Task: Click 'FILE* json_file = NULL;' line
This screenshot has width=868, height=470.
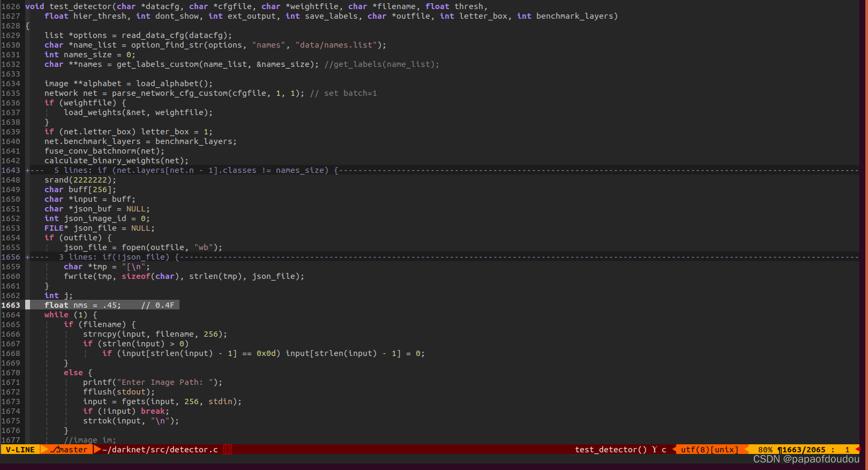Action: coord(100,228)
